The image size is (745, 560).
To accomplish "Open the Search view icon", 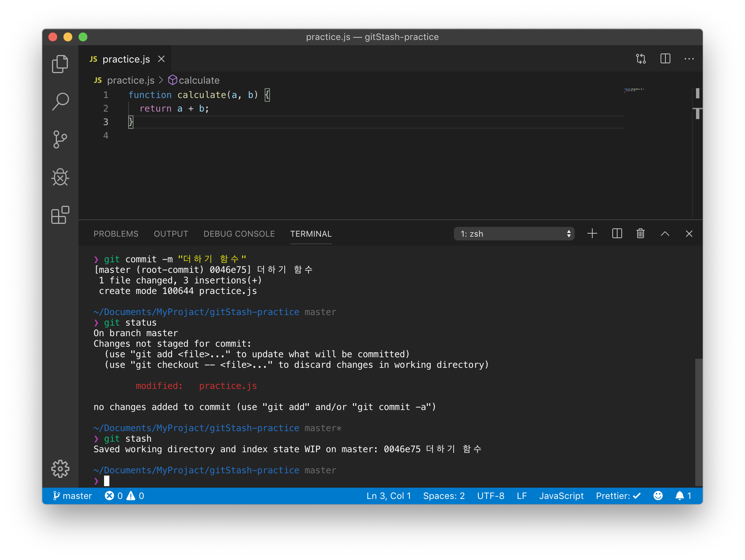I will (x=60, y=102).
